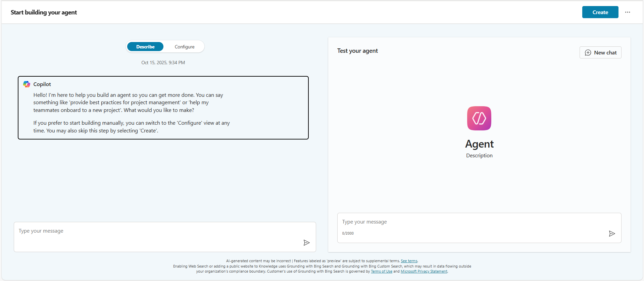Click the Description text under Agent
This screenshot has width=644, height=281.
tap(479, 156)
